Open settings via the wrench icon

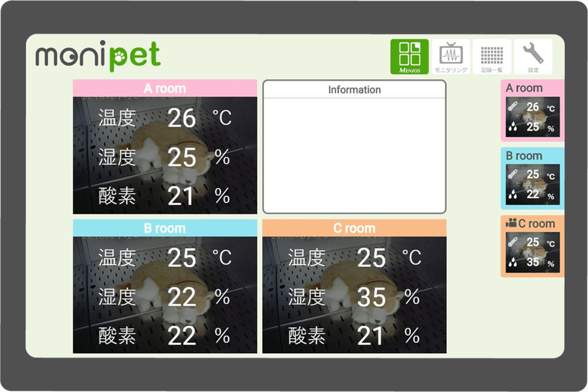click(532, 55)
